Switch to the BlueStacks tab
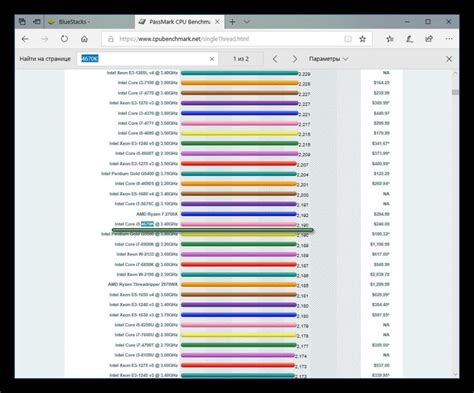 89,22
